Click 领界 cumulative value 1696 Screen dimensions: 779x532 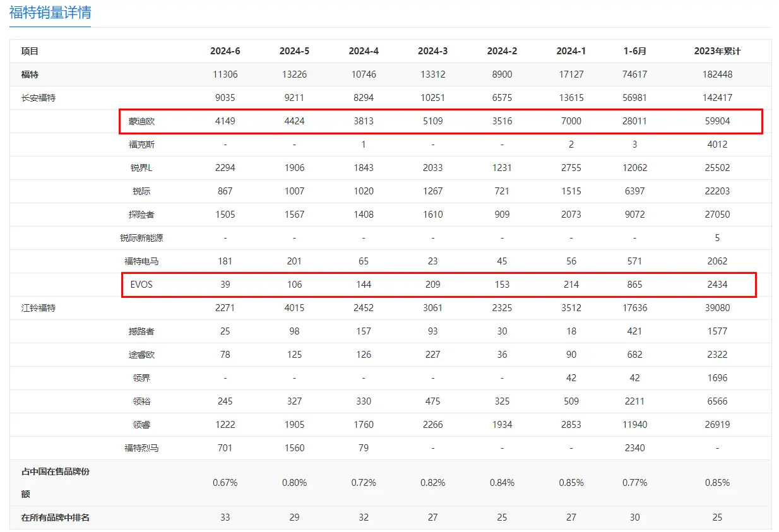pos(717,378)
